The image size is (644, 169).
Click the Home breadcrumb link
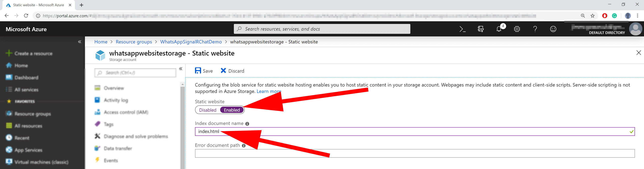pos(101,42)
